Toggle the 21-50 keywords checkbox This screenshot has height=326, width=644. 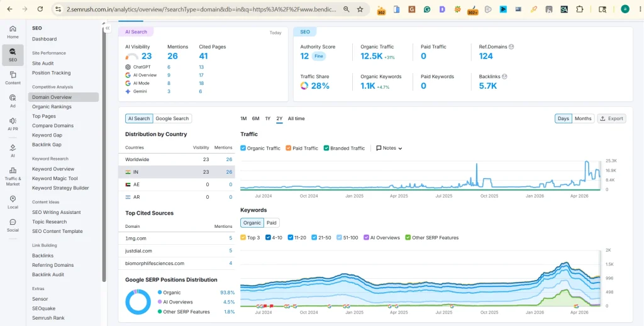314,238
